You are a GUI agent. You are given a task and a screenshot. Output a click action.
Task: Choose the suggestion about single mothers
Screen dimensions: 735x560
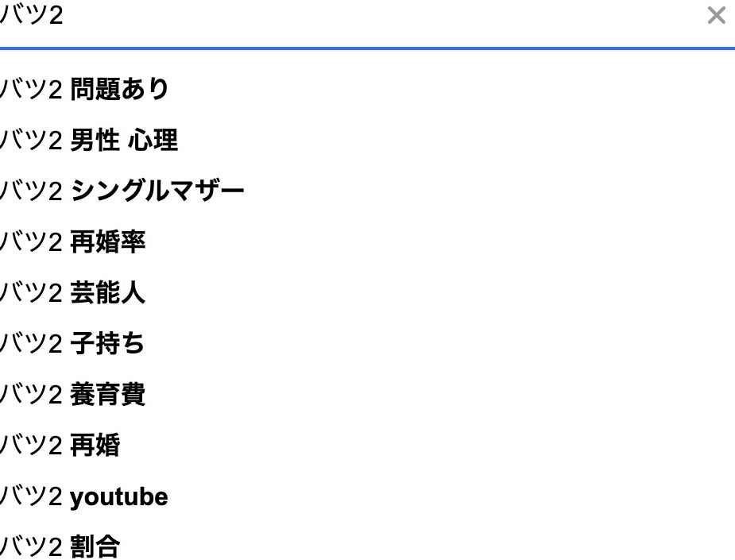coord(122,191)
